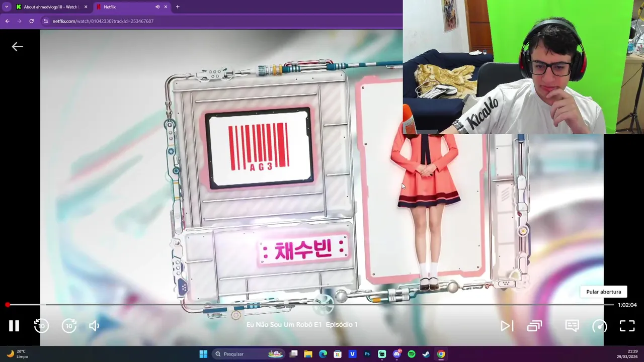Viewport: 644px width, 362px height.
Task: Seek along the video progress bar
Action: coord(310,305)
